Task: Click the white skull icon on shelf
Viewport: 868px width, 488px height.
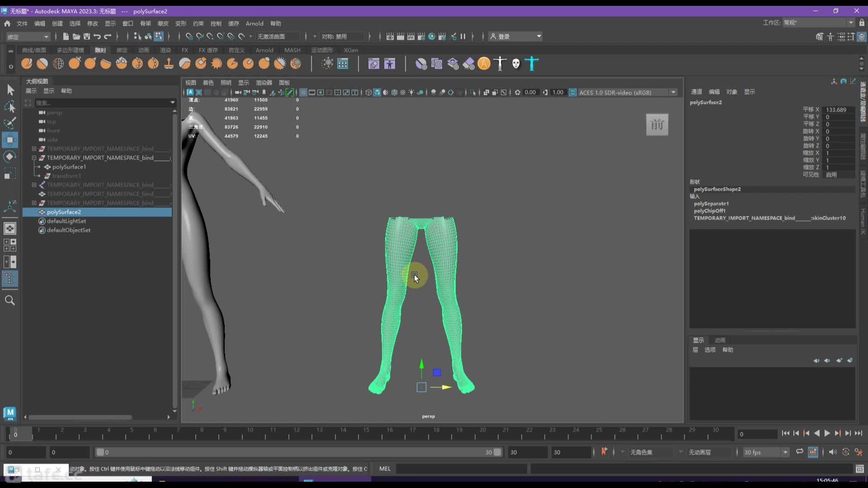Action: (516, 64)
